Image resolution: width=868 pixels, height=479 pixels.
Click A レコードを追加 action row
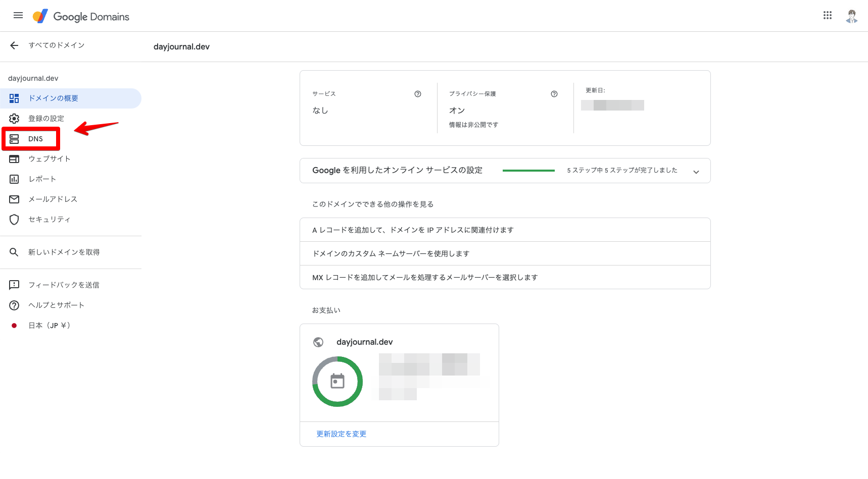point(505,230)
